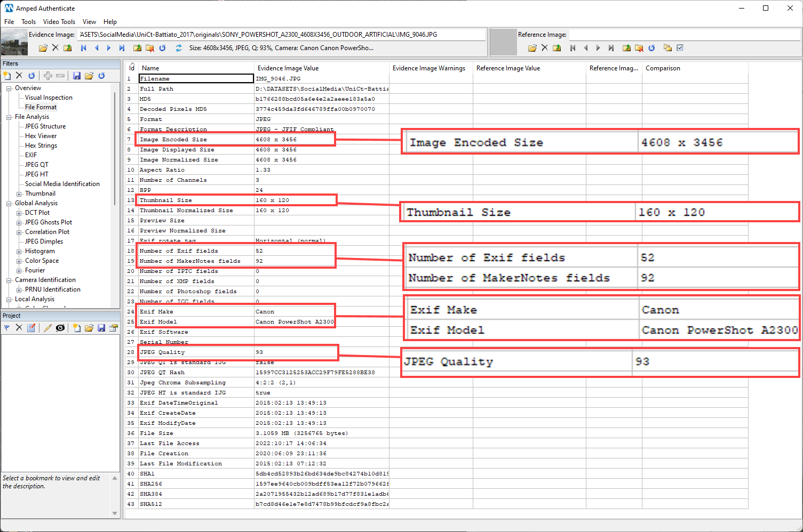The height and width of the screenshot is (532, 803).
Task: Select the Filename input field in the table
Action: 196,78
